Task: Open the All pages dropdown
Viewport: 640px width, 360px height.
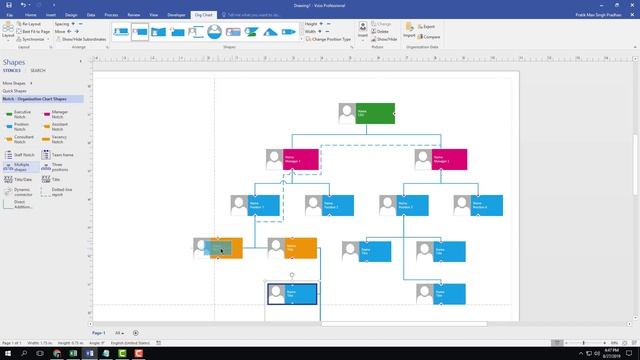Action: coord(119,333)
